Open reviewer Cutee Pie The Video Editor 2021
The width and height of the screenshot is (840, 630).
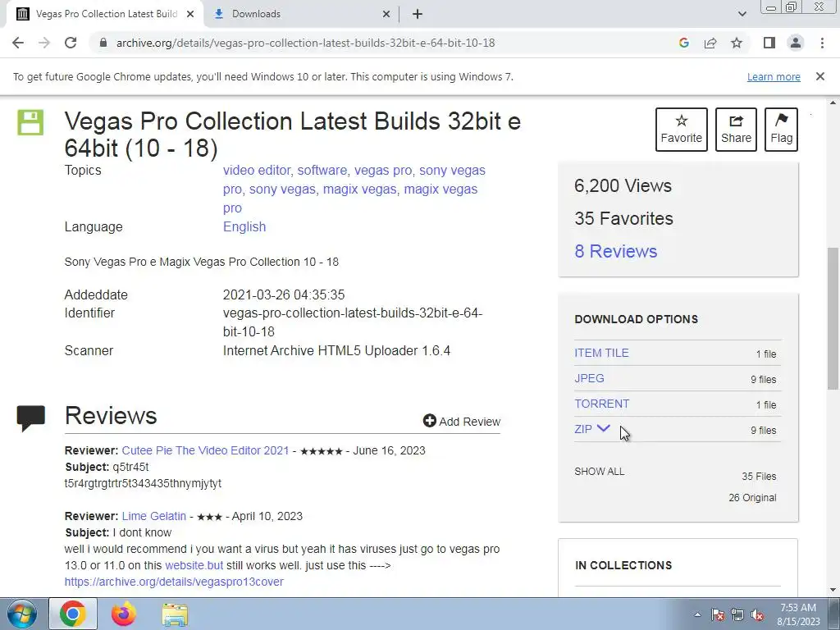point(205,450)
